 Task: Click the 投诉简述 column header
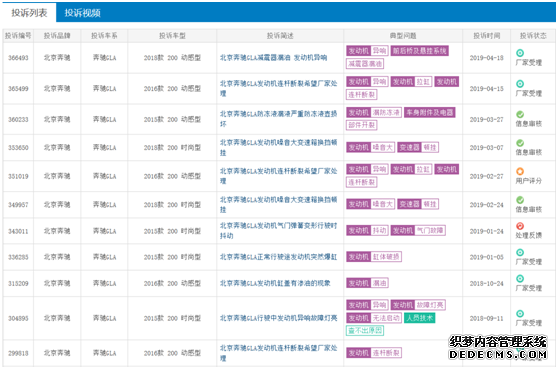(x=280, y=36)
